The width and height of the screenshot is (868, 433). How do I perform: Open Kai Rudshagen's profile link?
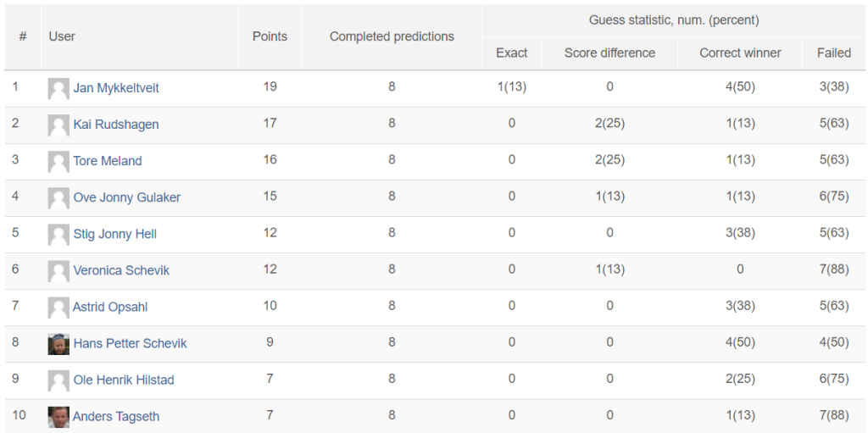pos(116,125)
